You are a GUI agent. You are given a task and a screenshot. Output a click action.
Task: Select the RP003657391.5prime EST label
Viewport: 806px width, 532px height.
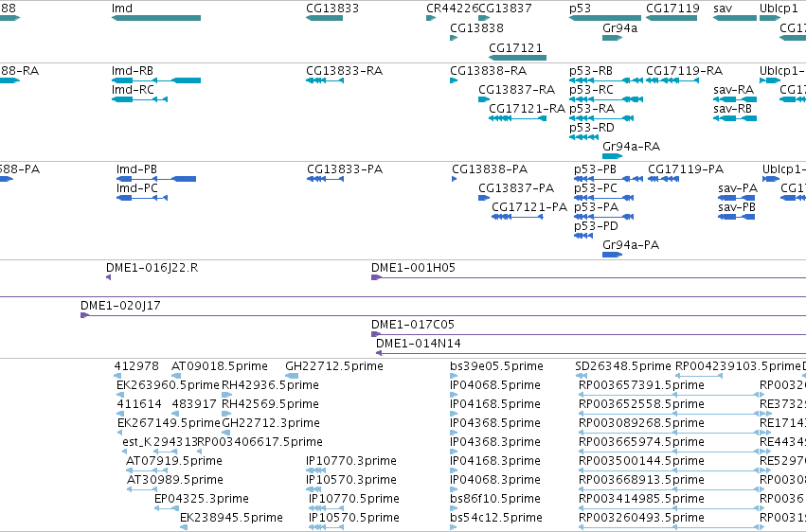coord(641,385)
